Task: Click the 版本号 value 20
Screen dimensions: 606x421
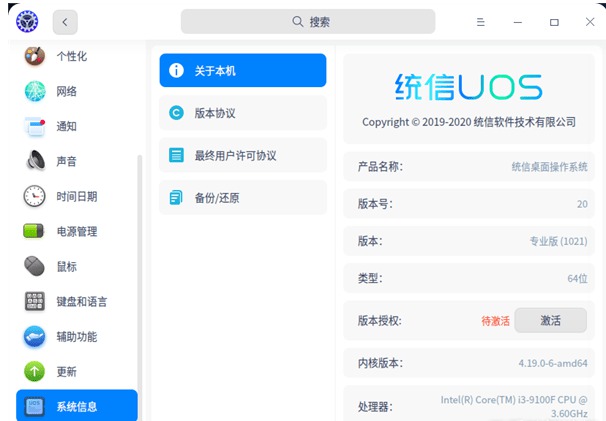Action: tap(582, 204)
